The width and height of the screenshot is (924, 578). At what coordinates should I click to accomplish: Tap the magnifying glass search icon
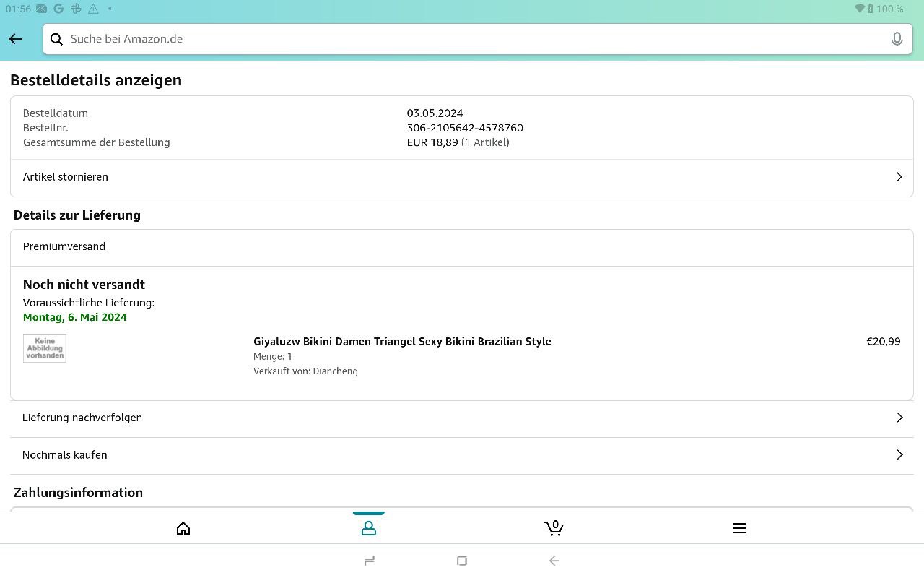(56, 39)
